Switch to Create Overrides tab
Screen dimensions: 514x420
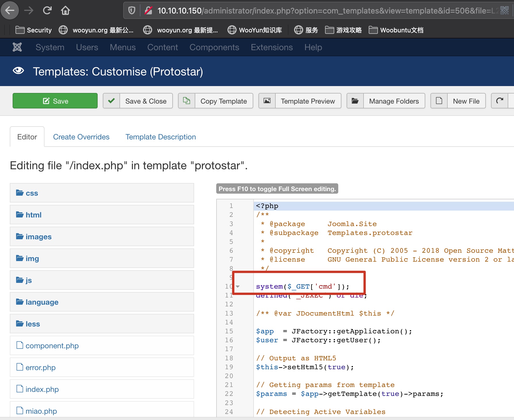pos(81,137)
